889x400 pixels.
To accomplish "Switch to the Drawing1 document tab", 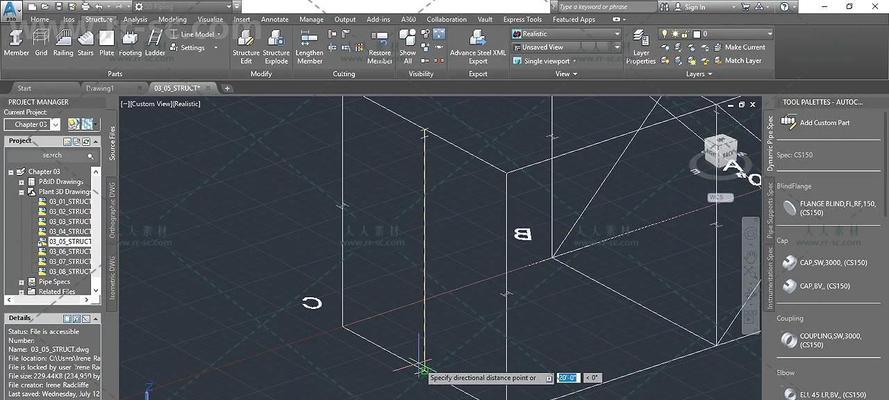I will point(101,88).
